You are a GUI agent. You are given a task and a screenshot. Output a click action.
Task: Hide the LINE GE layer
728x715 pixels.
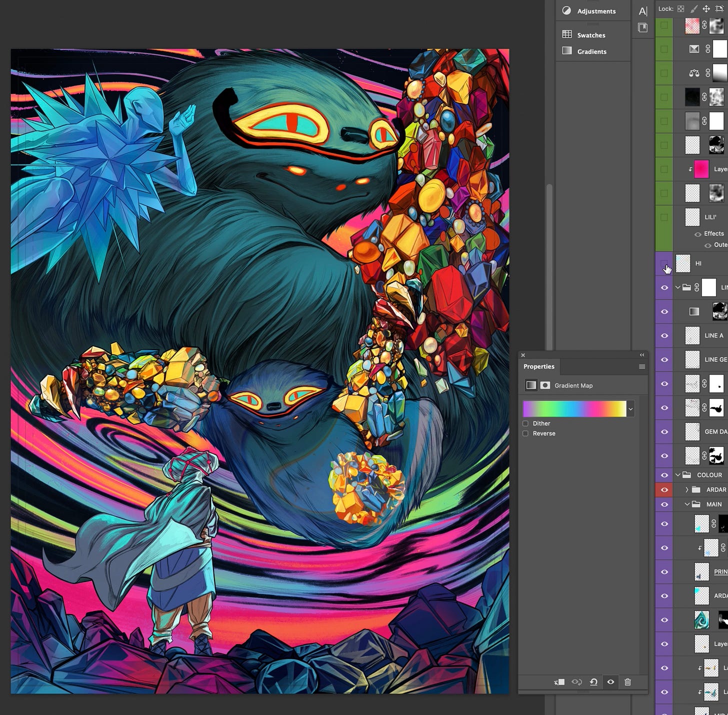[x=664, y=359]
